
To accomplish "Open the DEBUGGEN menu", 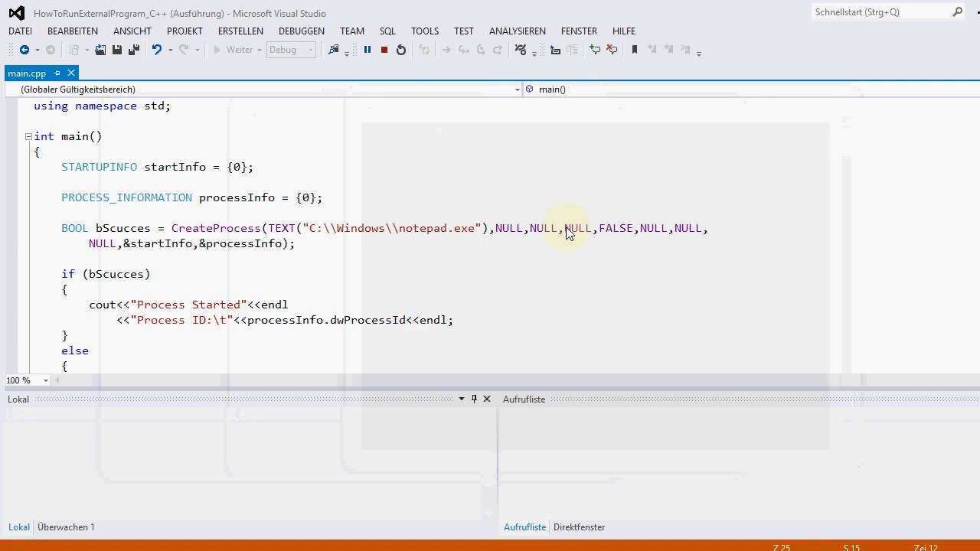I will click(x=301, y=31).
